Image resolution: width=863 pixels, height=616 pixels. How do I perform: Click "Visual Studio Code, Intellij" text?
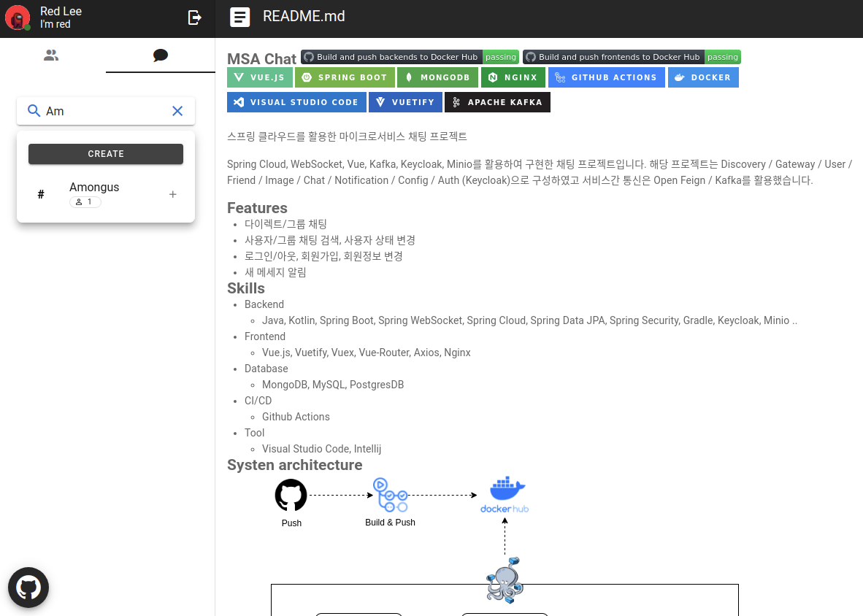pos(321,449)
